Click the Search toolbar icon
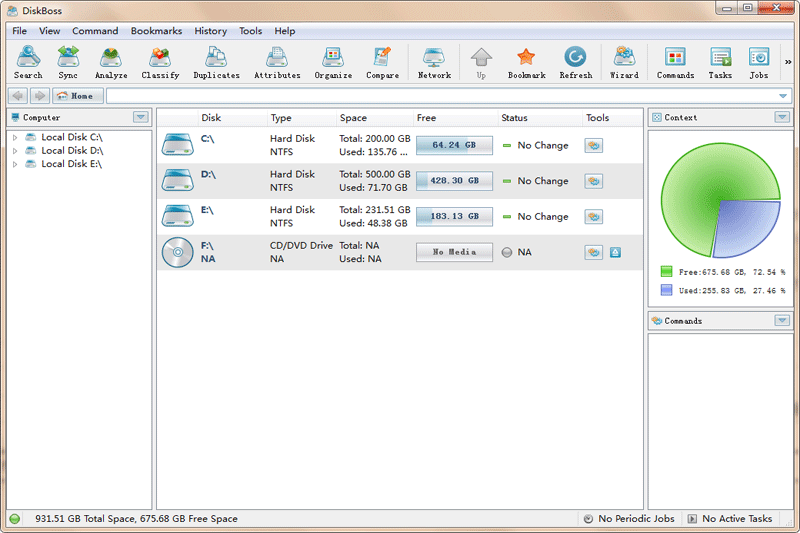The height and width of the screenshot is (533, 800). click(x=28, y=62)
